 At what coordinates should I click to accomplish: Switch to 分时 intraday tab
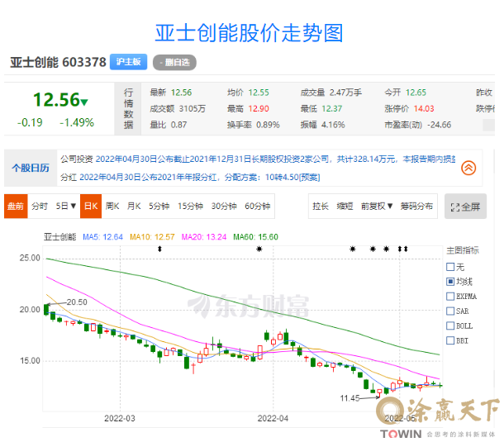pyautogui.click(x=40, y=206)
